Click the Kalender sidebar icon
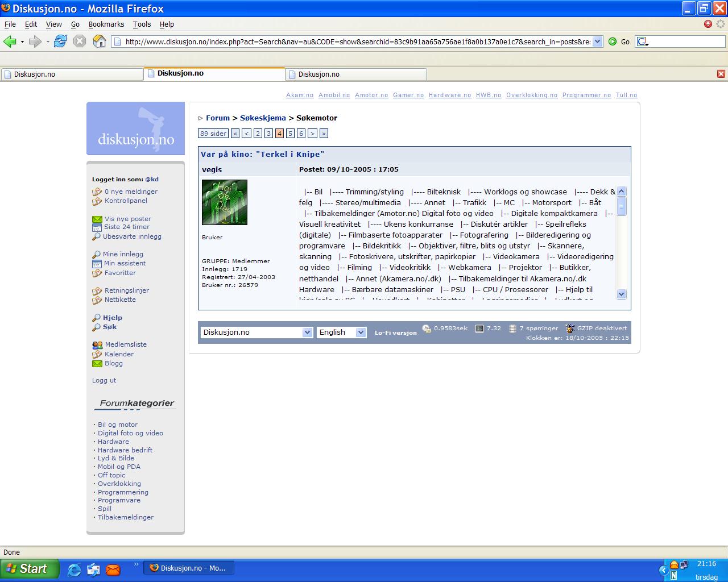 coord(97,354)
